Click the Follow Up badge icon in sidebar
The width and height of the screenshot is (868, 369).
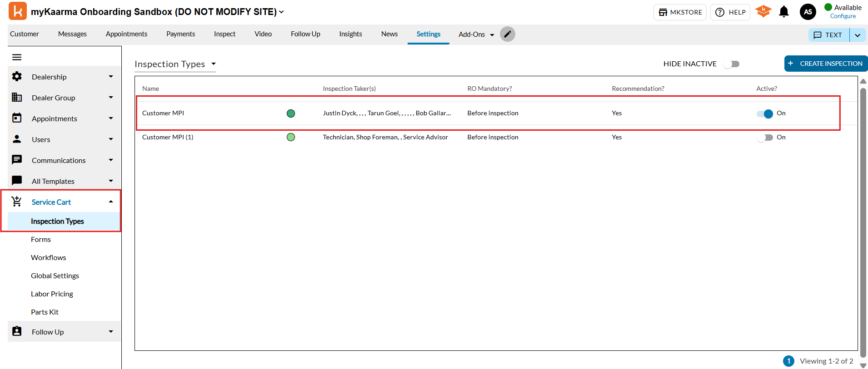pyautogui.click(x=17, y=331)
